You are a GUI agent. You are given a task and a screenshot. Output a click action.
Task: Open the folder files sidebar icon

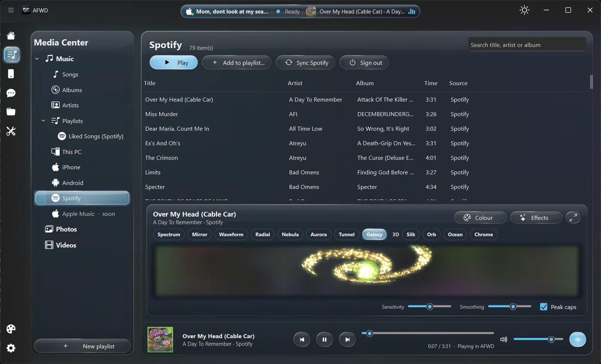[11, 112]
